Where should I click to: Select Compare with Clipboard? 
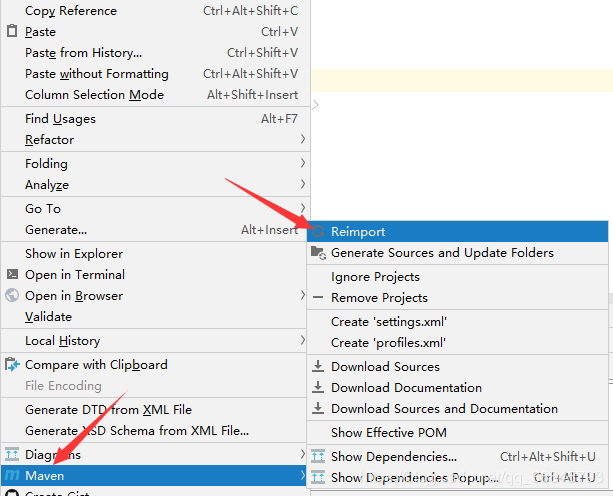click(155, 365)
